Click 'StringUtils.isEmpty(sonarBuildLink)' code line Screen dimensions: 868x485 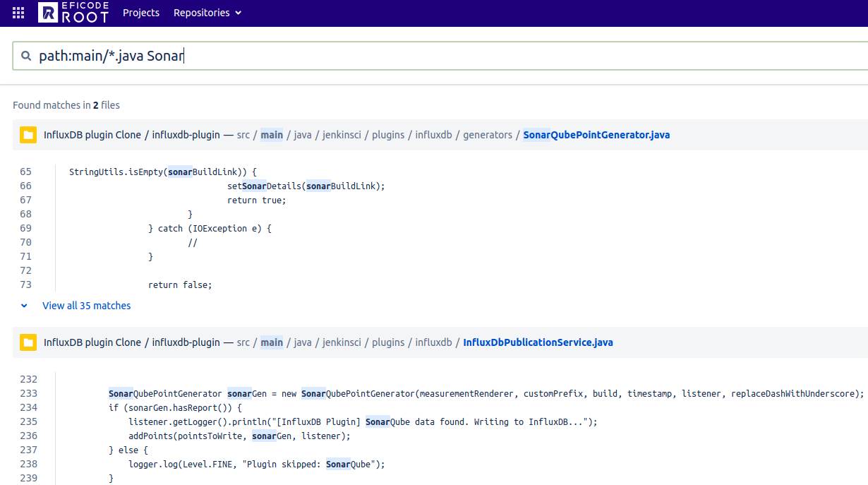pos(163,172)
